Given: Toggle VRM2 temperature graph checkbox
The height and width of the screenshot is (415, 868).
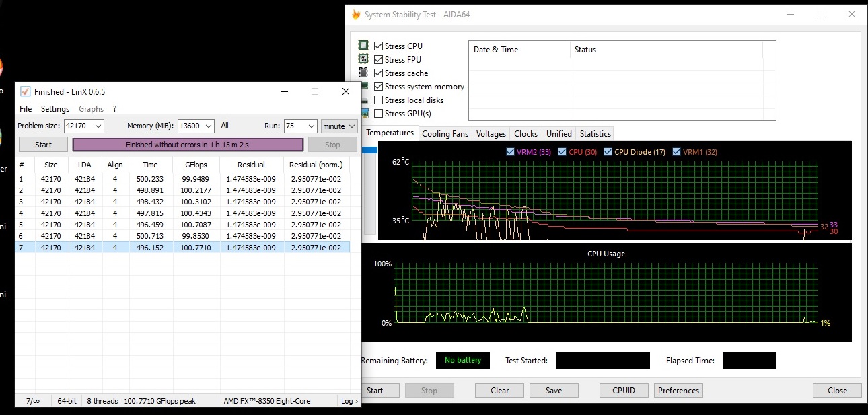Looking at the screenshot, I should [510, 152].
